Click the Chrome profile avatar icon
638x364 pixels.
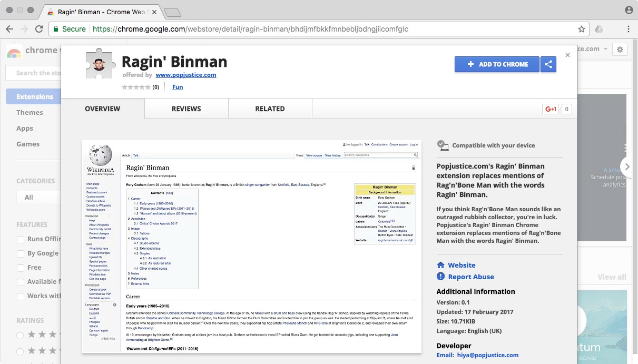tap(629, 10)
